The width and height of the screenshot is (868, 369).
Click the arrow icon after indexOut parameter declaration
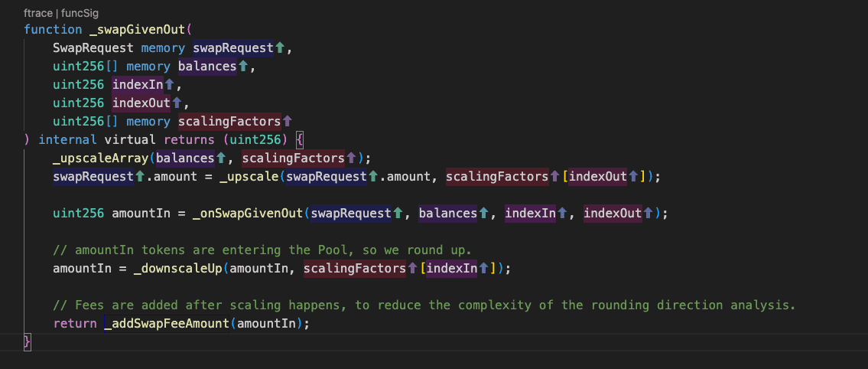pyautogui.click(x=176, y=103)
